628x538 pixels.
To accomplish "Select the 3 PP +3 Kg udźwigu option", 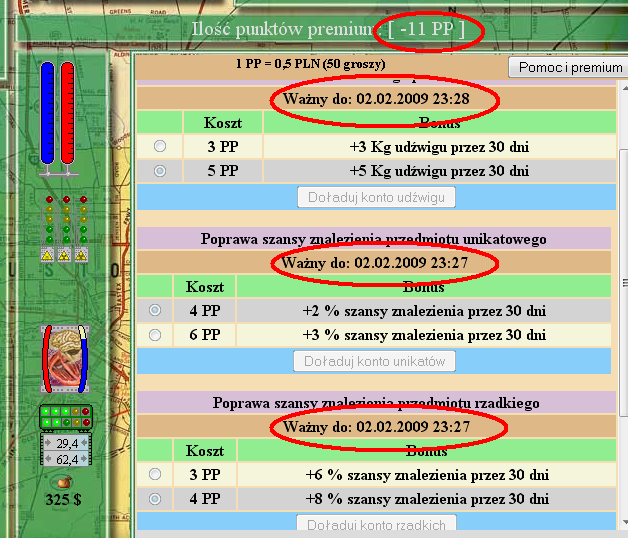I will point(160,147).
